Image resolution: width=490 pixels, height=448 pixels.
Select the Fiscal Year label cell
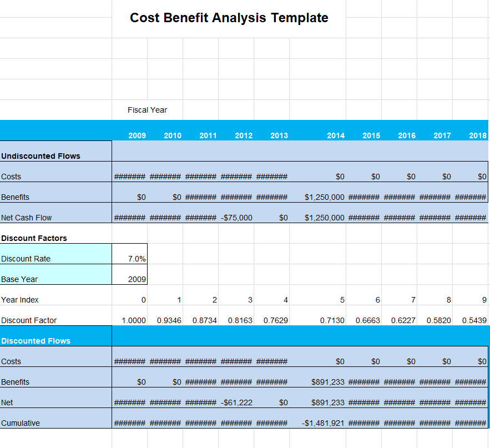(147, 110)
